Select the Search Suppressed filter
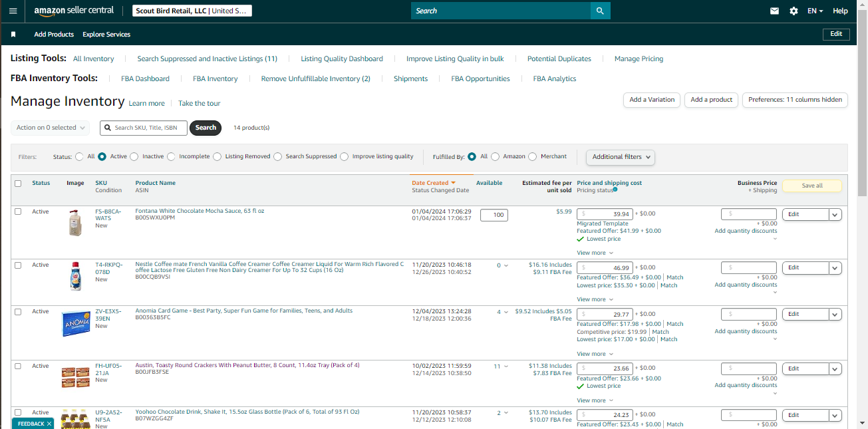Viewport: 868px width, 429px height. pos(277,157)
